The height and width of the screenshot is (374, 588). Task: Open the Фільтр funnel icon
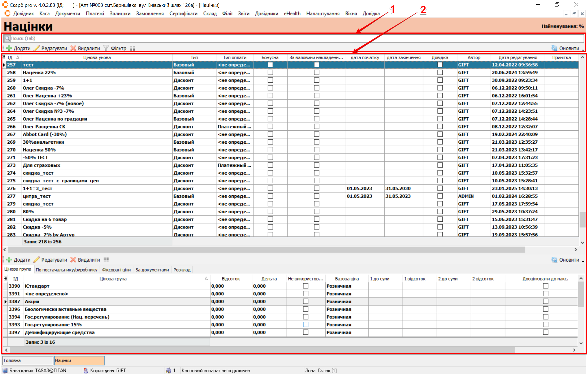(106, 48)
